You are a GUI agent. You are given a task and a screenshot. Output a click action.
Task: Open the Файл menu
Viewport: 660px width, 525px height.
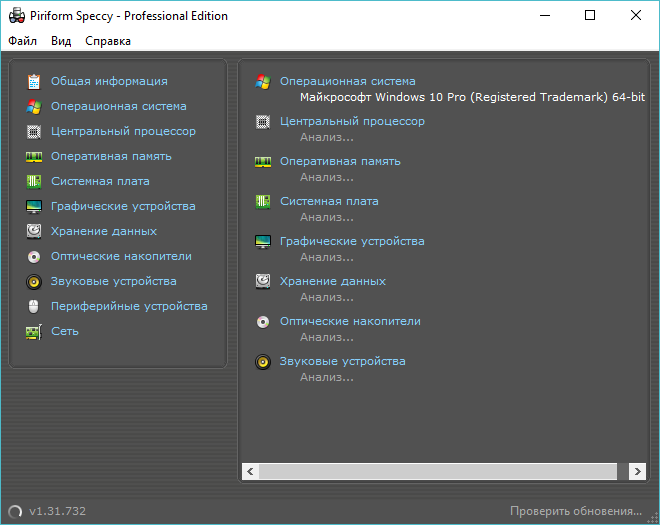[22, 41]
